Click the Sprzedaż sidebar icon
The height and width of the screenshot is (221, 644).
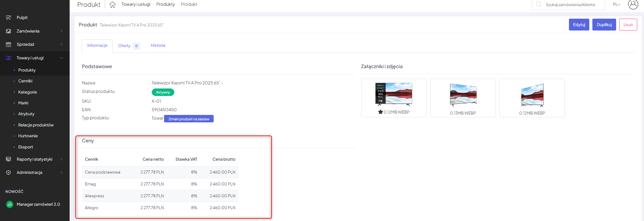click(x=8, y=44)
